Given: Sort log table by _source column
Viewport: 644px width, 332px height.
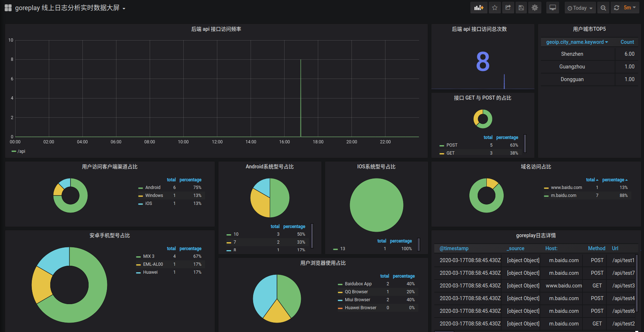Looking at the screenshot, I should point(516,248).
